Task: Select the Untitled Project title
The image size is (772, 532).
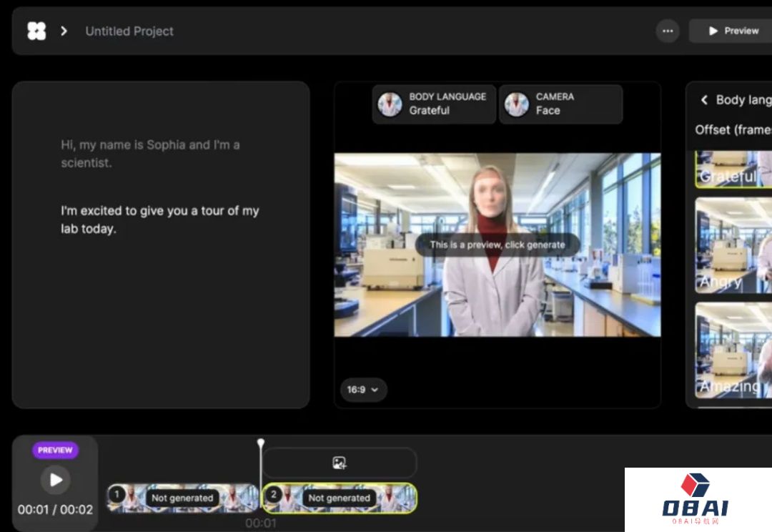Action: coord(129,31)
